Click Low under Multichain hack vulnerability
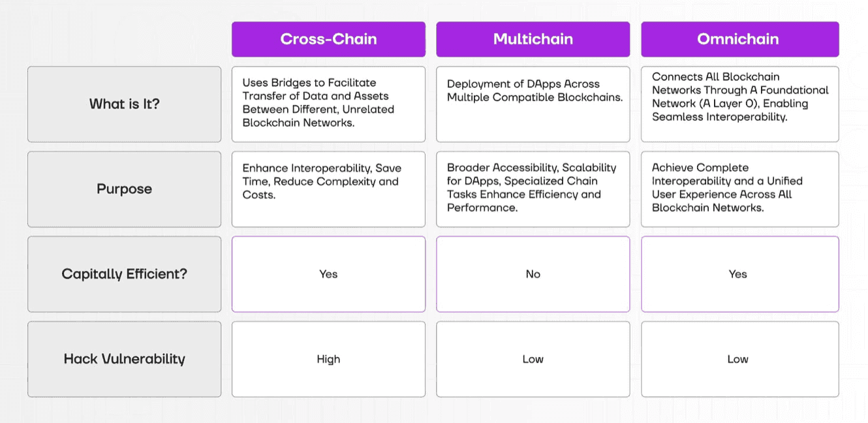Viewport: 868px width, 423px height. 533,359
